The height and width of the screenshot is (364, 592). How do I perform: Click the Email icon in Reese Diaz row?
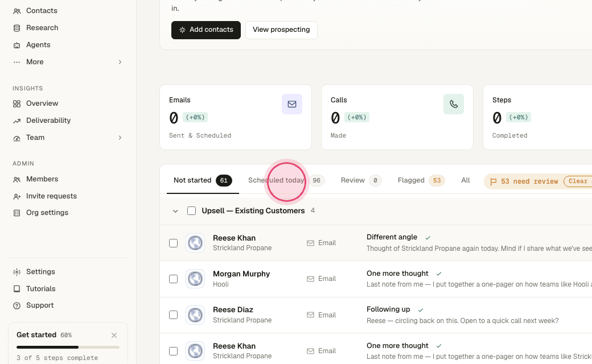coord(310,315)
